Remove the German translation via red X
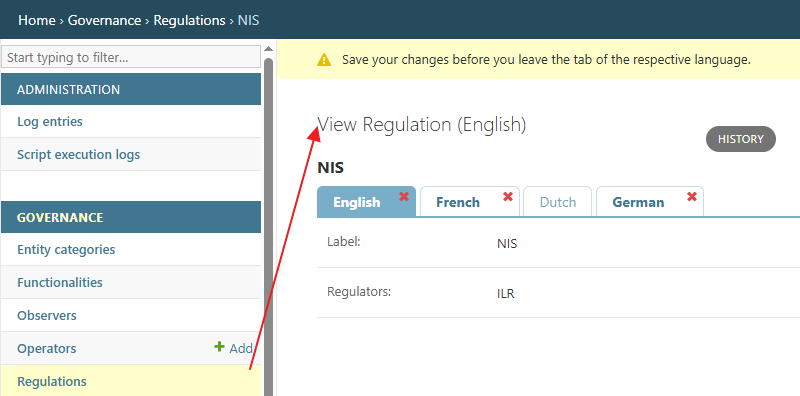Image resolution: width=800 pixels, height=396 pixels. 692,196
